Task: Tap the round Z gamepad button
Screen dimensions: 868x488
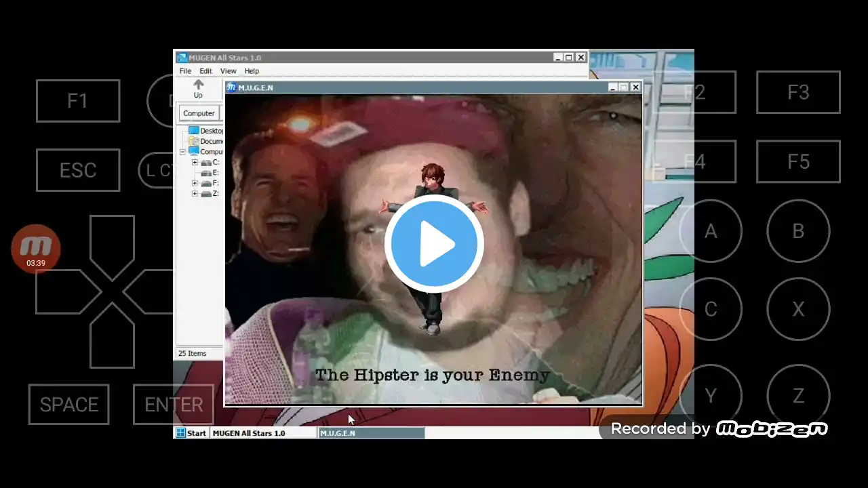Action: [798, 396]
